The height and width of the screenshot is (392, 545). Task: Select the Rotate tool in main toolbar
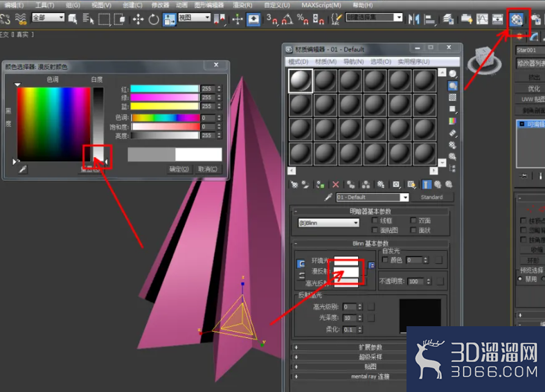[x=154, y=19]
